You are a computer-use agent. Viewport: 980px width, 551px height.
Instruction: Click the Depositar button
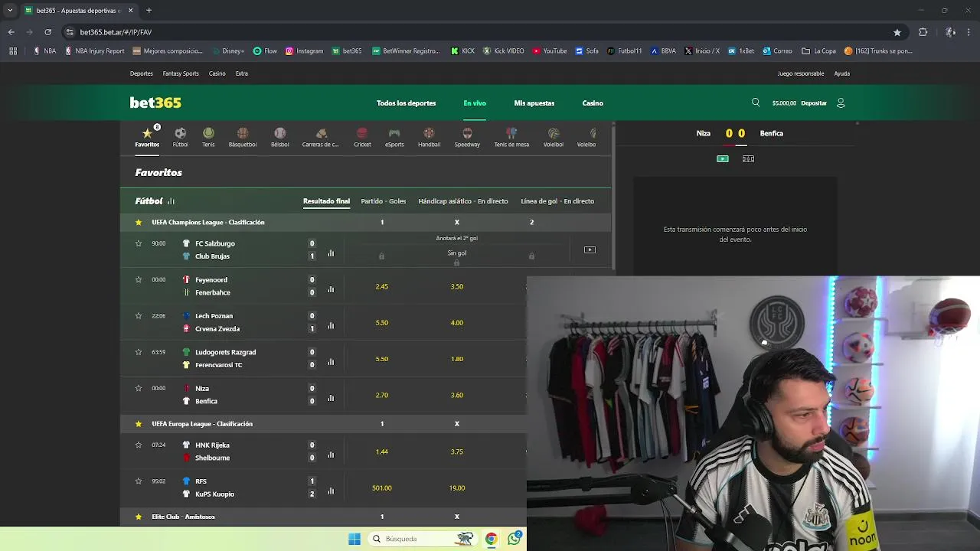814,103
